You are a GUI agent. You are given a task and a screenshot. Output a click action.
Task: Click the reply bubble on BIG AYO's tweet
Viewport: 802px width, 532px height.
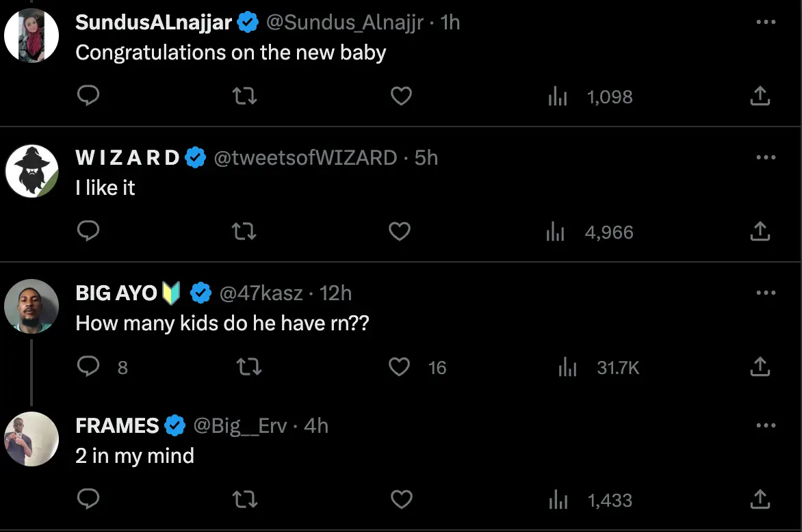click(x=88, y=367)
